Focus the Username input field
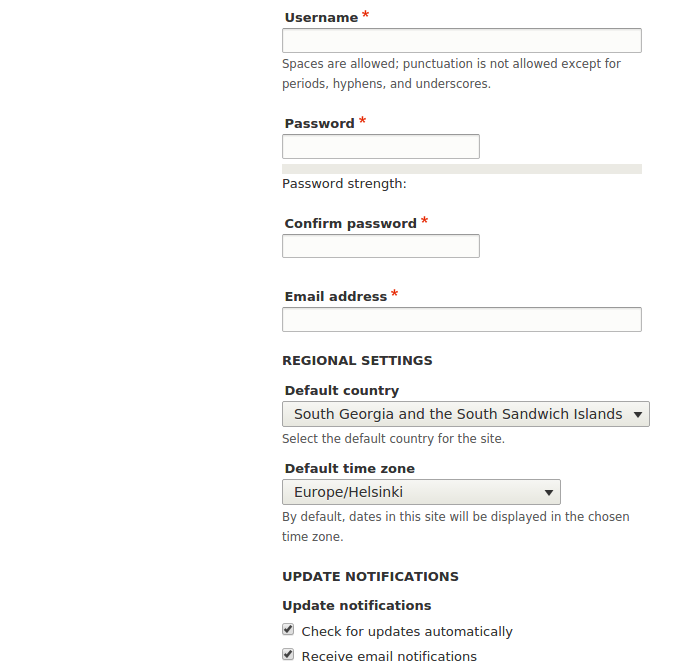Image resolution: width=678 pixels, height=661 pixels. (x=462, y=41)
